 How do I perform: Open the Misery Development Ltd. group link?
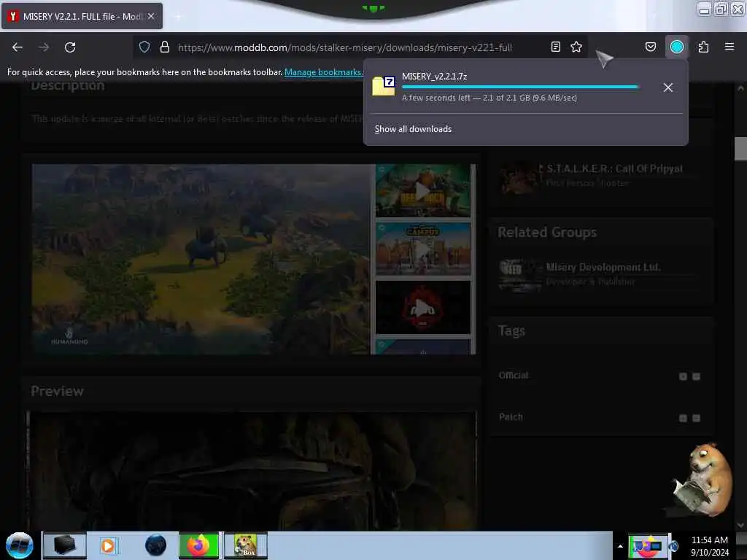603,267
